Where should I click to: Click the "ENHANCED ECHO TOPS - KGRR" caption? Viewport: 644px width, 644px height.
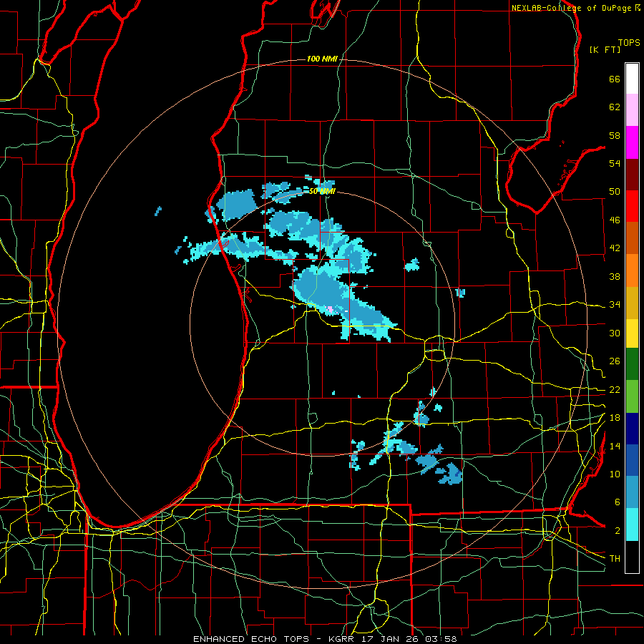[x=273, y=639]
